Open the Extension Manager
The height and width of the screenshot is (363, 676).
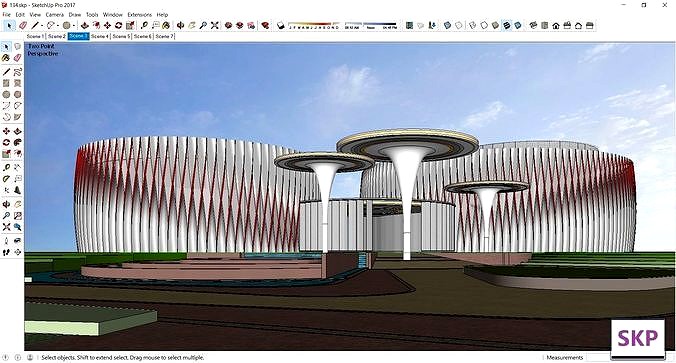tap(265, 25)
